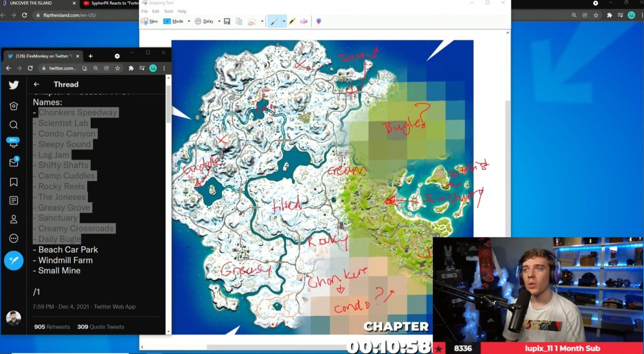Close the UNCOVER THE ISLAND tab
This screenshot has height=354, width=644.
pyautogui.click(x=74, y=3)
